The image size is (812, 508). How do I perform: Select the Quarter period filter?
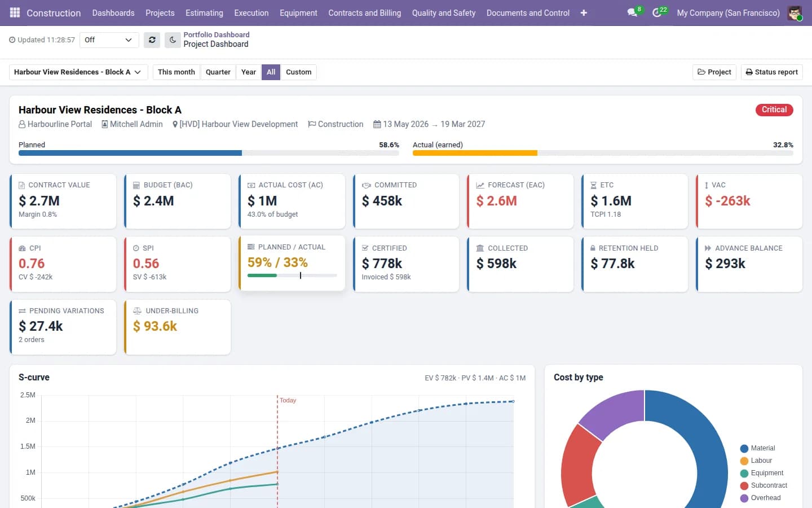218,72
